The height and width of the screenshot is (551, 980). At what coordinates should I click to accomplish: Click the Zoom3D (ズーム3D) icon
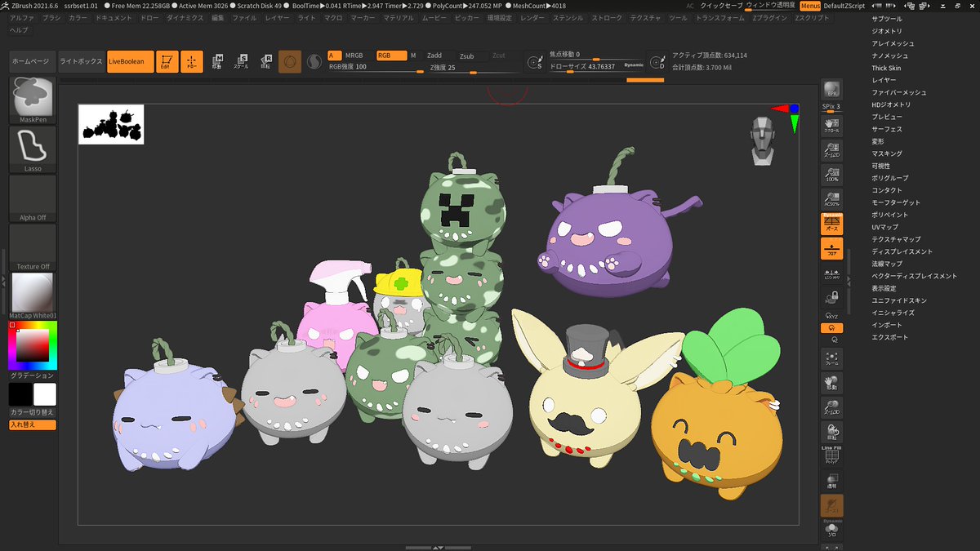click(831, 407)
